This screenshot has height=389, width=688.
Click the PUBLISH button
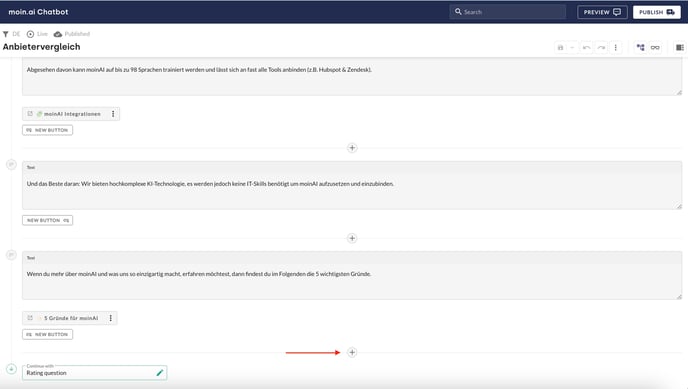(x=656, y=12)
